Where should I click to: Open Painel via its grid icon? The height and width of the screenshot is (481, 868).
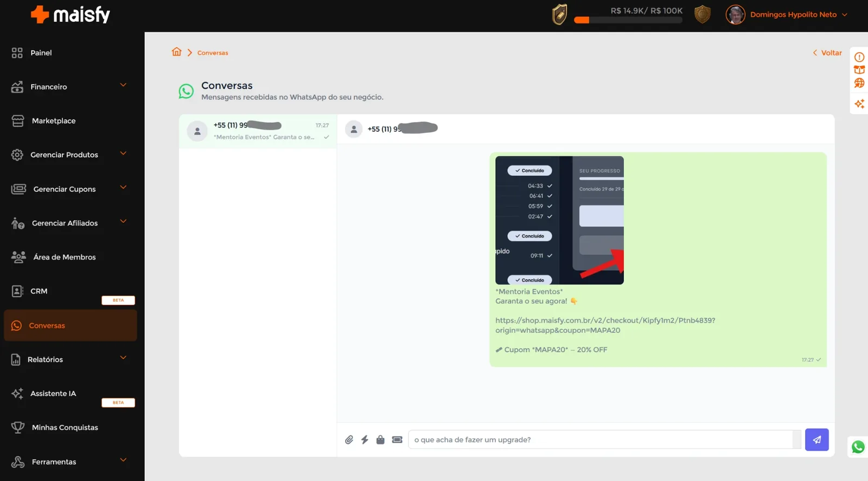pos(17,53)
